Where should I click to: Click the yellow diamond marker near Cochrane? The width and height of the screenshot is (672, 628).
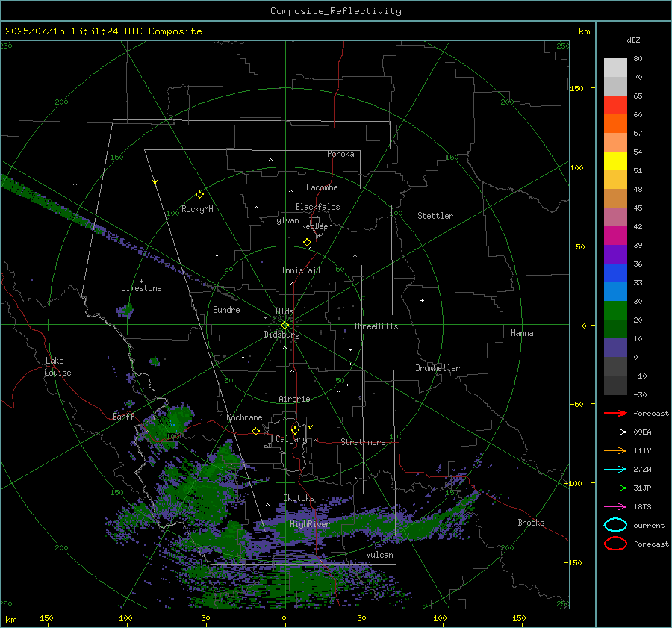[255, 431]
